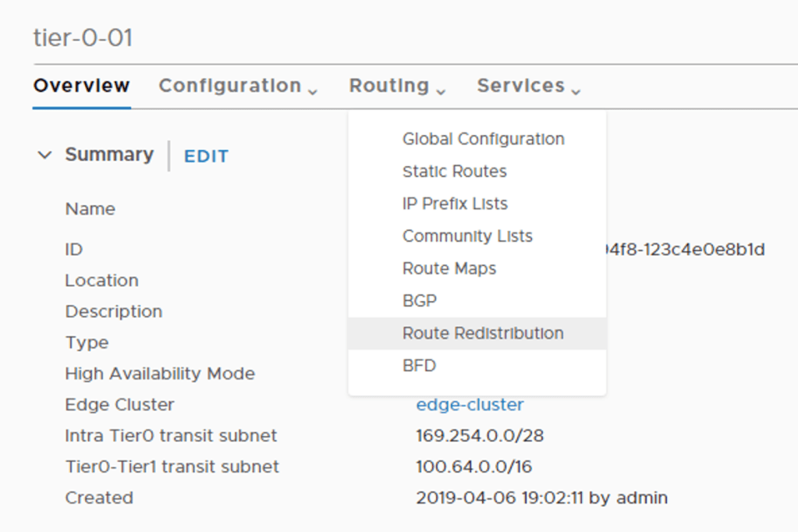
Task: Choose IP Prefix Lists
Action: point(455,204)
